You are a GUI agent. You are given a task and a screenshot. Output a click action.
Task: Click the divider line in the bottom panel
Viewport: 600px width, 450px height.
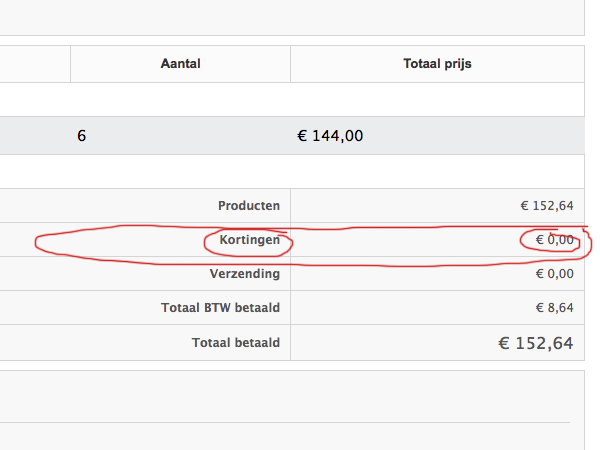pyautogui.click(x=290, y=422)
